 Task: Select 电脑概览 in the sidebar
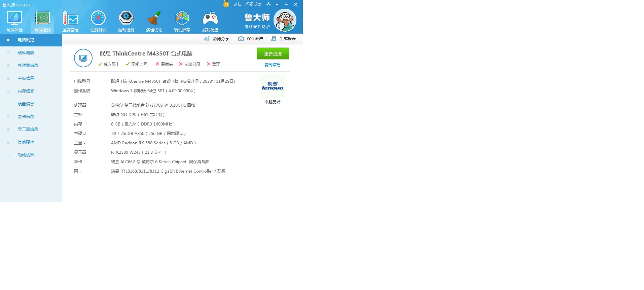click(x=31, y=40)
